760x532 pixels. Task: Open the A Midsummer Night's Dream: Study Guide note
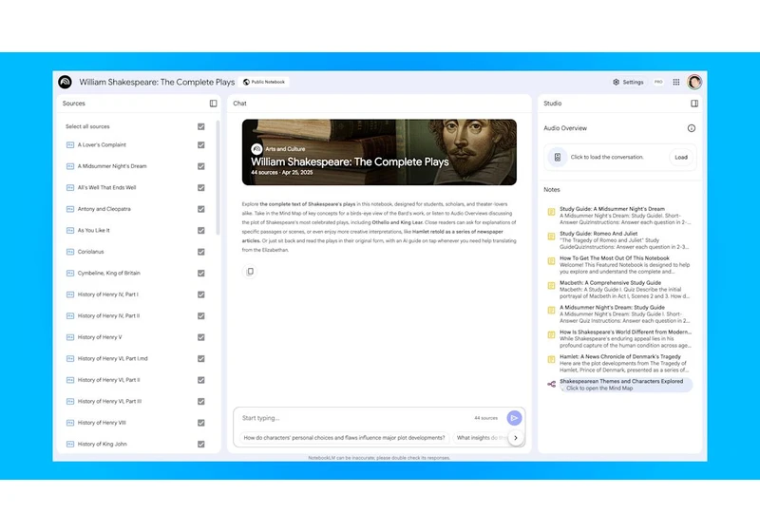tap(625, 313)
